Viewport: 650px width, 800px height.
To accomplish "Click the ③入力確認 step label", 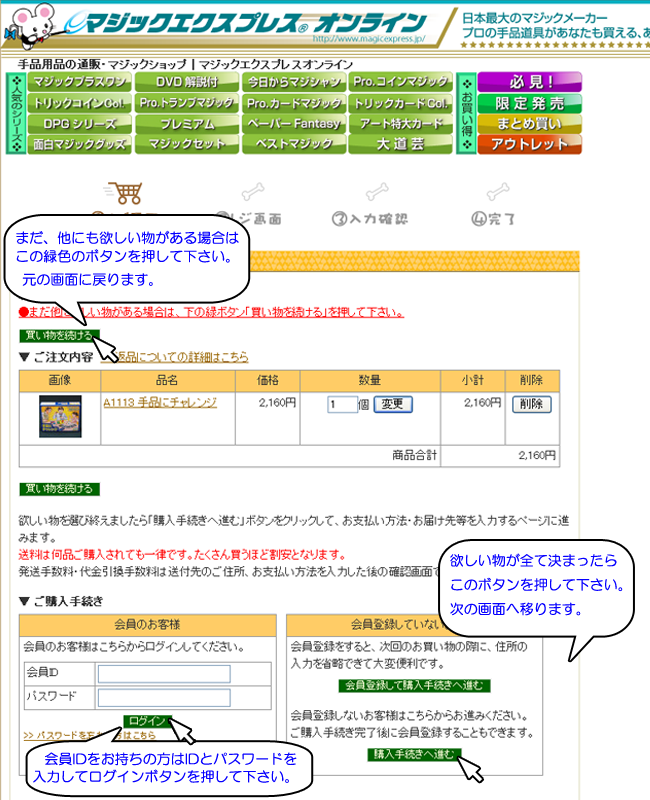I will 370,219.
